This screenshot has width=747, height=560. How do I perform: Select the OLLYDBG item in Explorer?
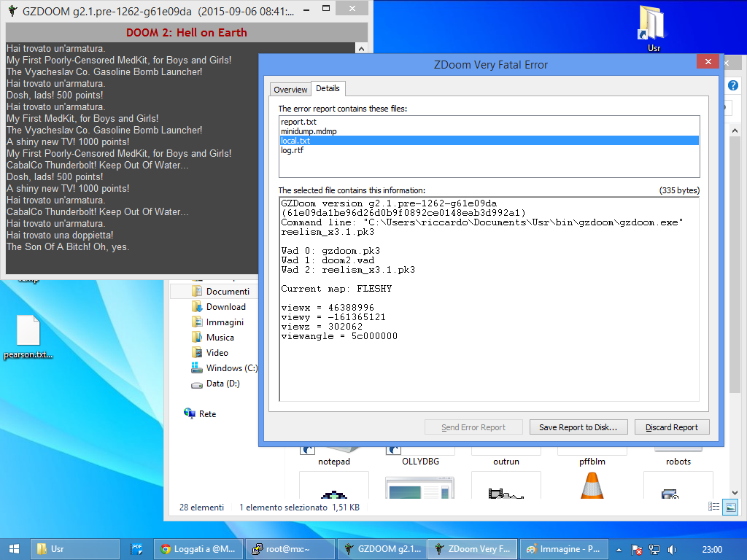point(420,457)
